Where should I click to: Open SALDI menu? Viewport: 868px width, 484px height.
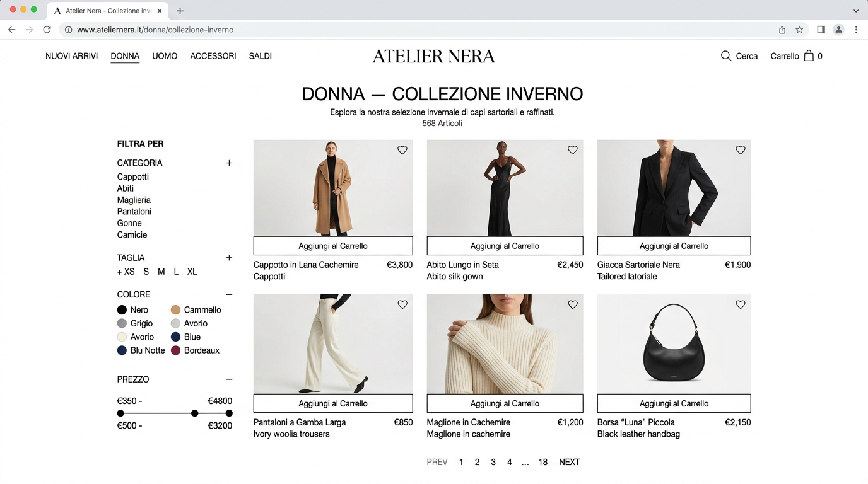261,56
